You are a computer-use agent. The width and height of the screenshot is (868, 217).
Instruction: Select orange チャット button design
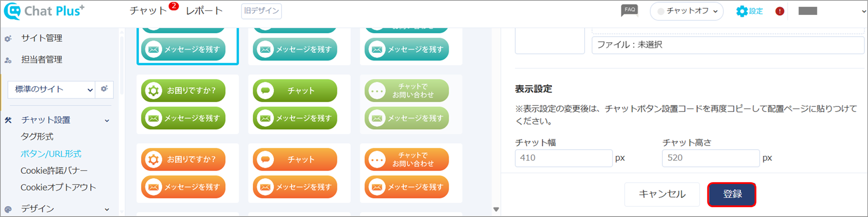pos(295,159)
